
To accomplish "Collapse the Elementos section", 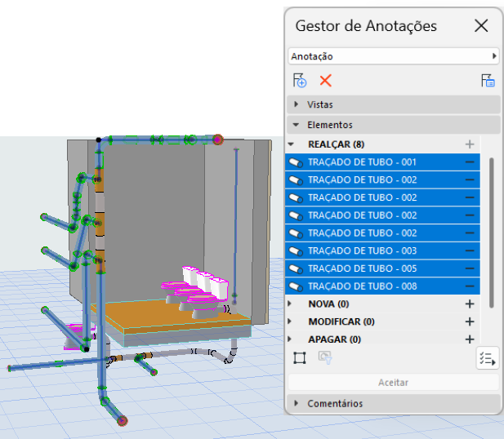I will pos(394,125).
